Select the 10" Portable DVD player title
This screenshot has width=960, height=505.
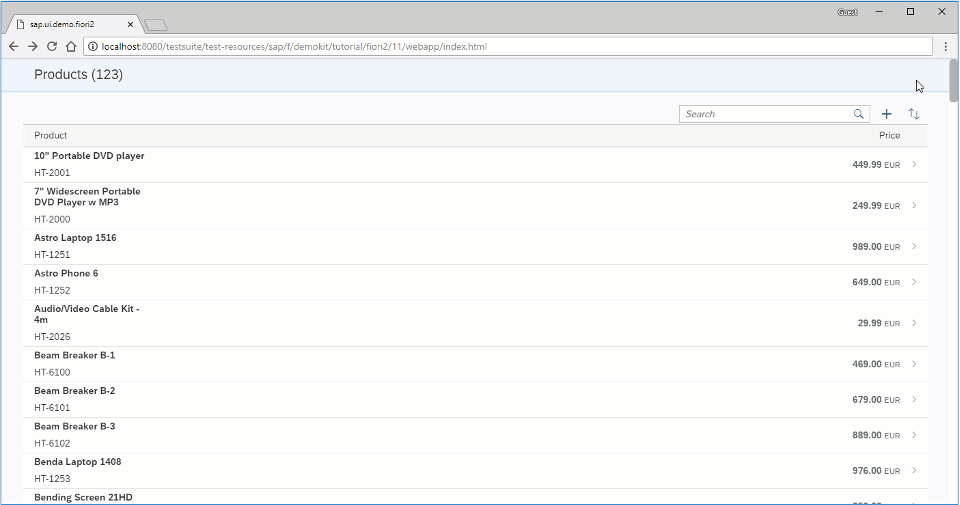point(89,156)
